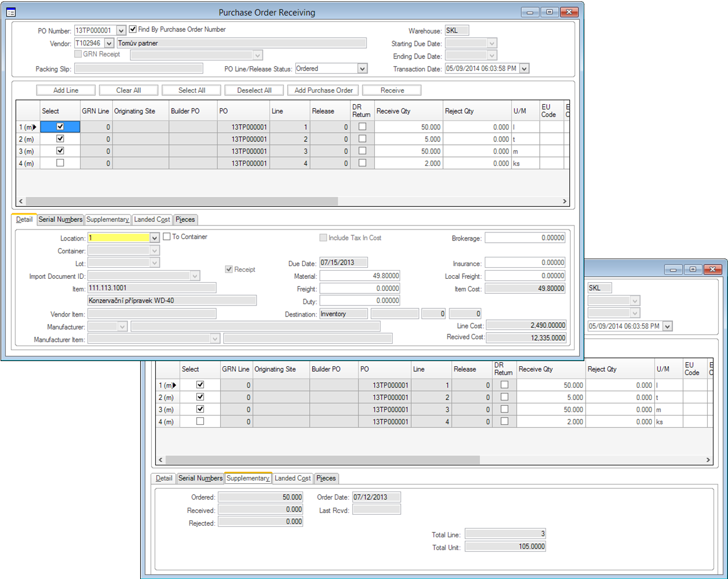Open Serial Numbers tab in rear window
The width and height of the screenshot is (728, 579).
pos(200,478)
